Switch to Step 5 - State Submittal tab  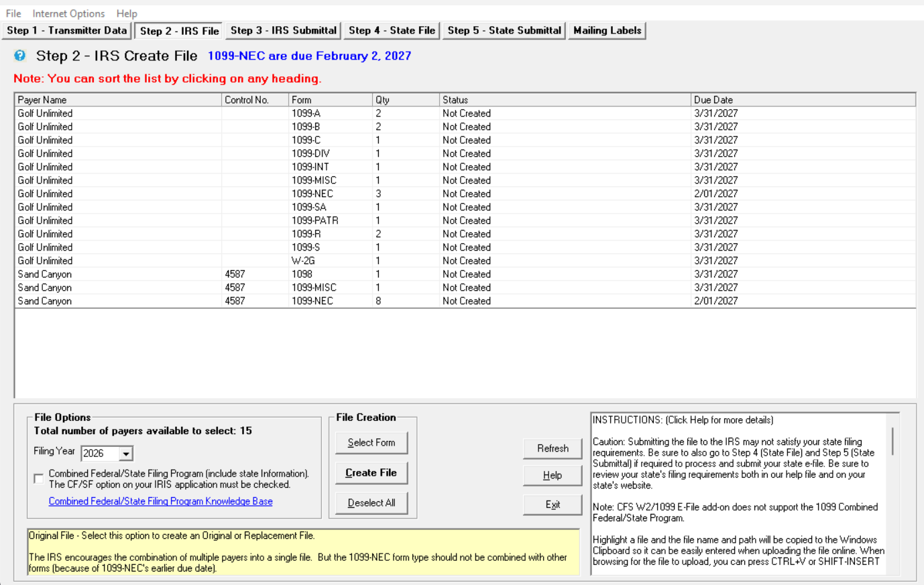(x=504, y=30)
